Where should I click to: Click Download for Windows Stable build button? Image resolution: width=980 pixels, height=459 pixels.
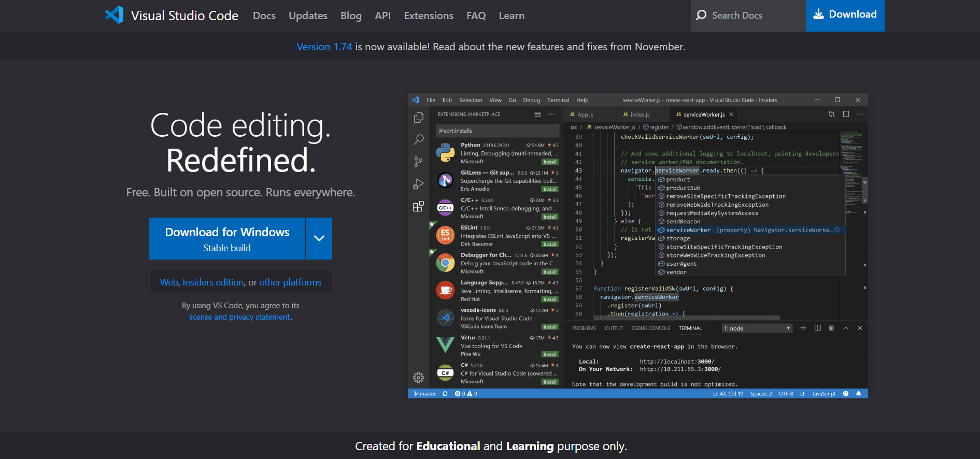click(x=227, y=238)
